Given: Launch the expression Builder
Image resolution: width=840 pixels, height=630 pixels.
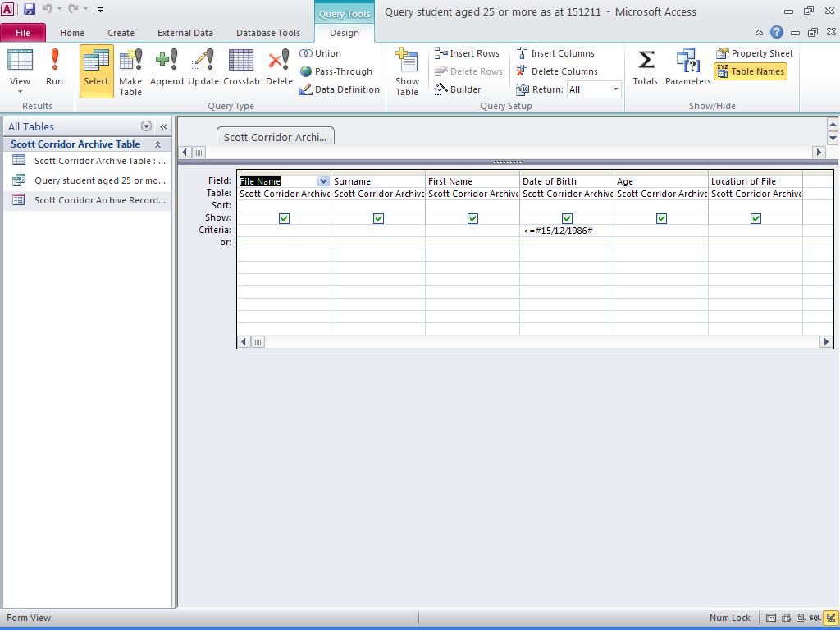Looking at the screenshot, I should point(458,89).
